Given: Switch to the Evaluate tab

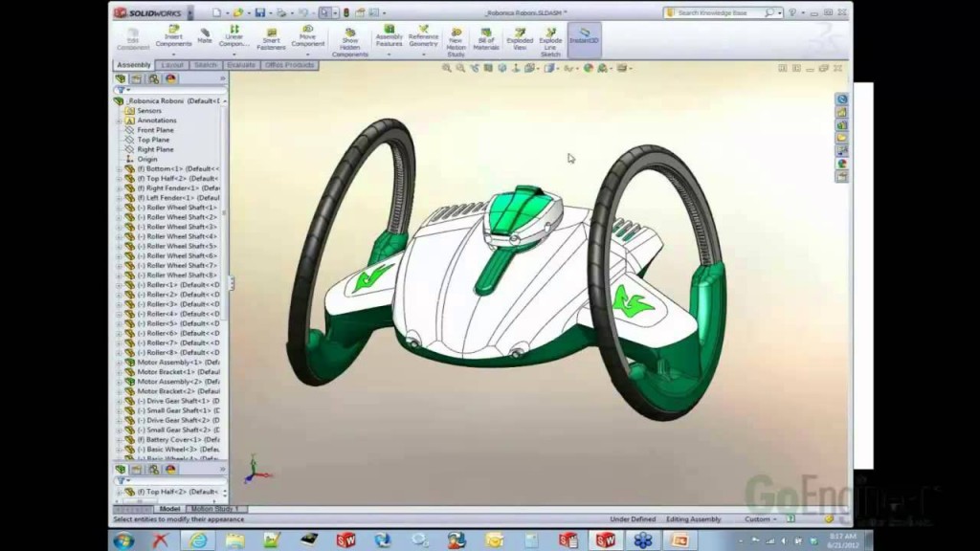Looking at the screenshot, I should 241,65.
